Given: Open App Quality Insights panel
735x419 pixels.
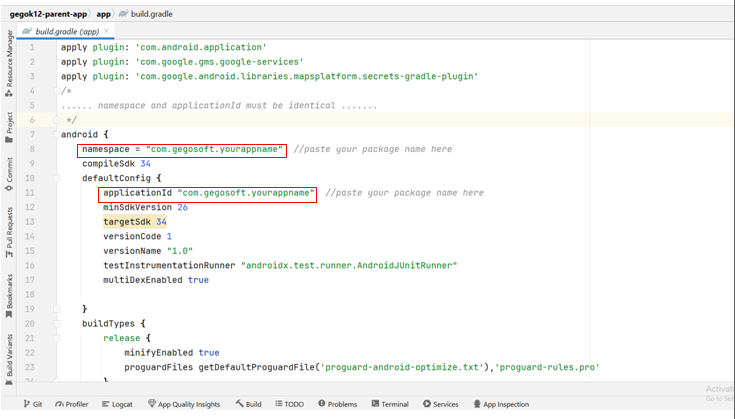Looking at the screenshot, I should tap(184, 404).
